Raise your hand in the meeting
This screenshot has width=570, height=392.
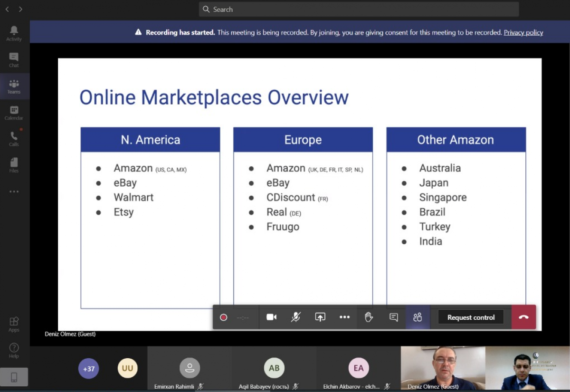[369, 317]
